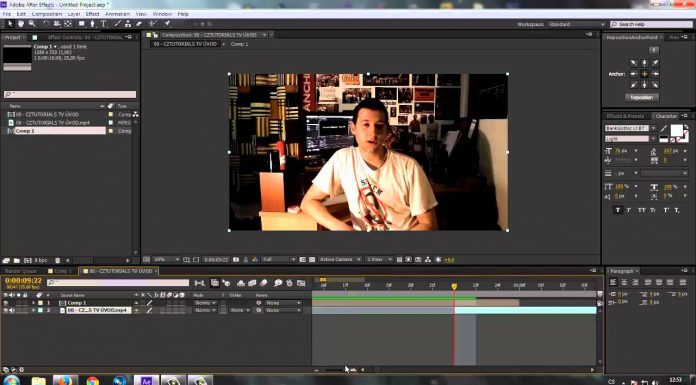Open the Graph Editor in timeline

301,283
